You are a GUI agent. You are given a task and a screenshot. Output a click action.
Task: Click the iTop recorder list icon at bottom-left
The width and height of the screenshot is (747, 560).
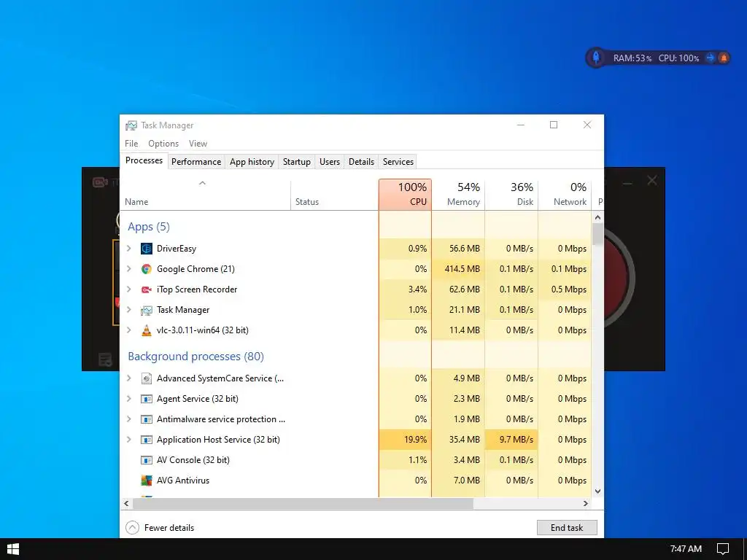coord(105,360)
